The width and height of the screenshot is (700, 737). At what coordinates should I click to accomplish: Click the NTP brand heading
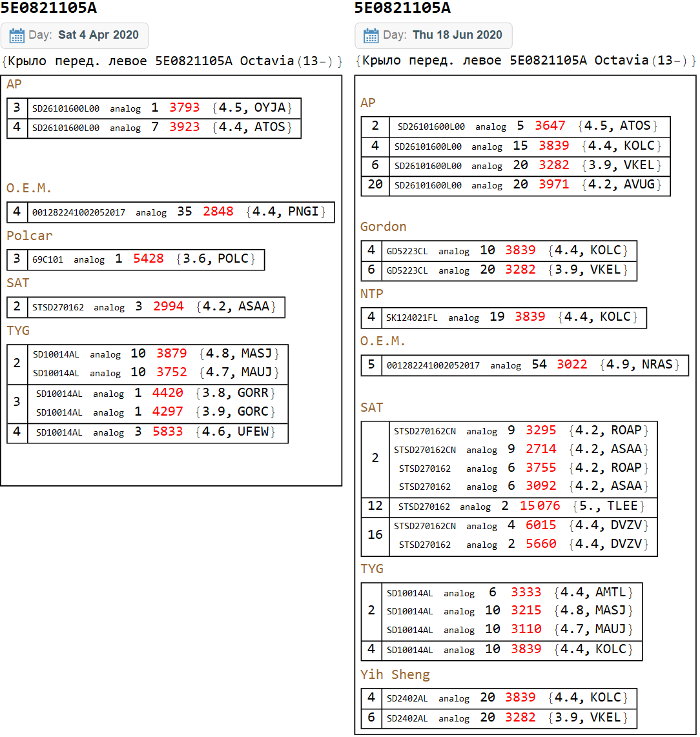(x=372, y=294)
